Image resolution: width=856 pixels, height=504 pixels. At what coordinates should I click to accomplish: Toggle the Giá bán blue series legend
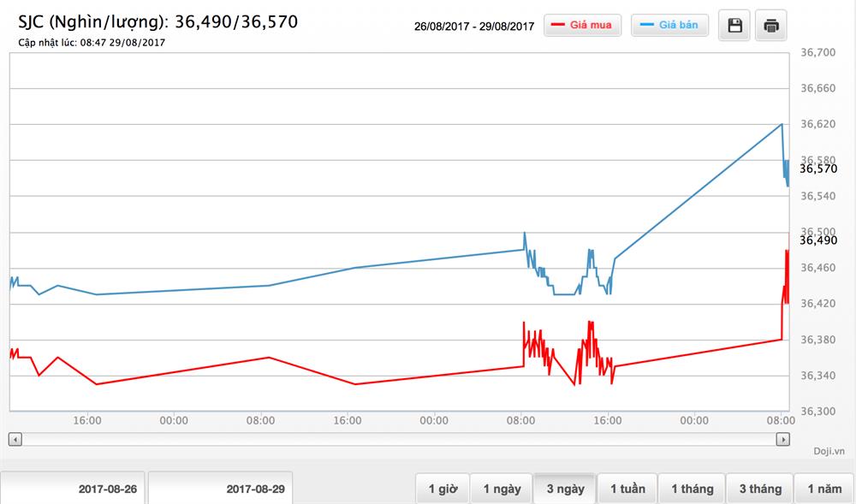coord(669,26)
